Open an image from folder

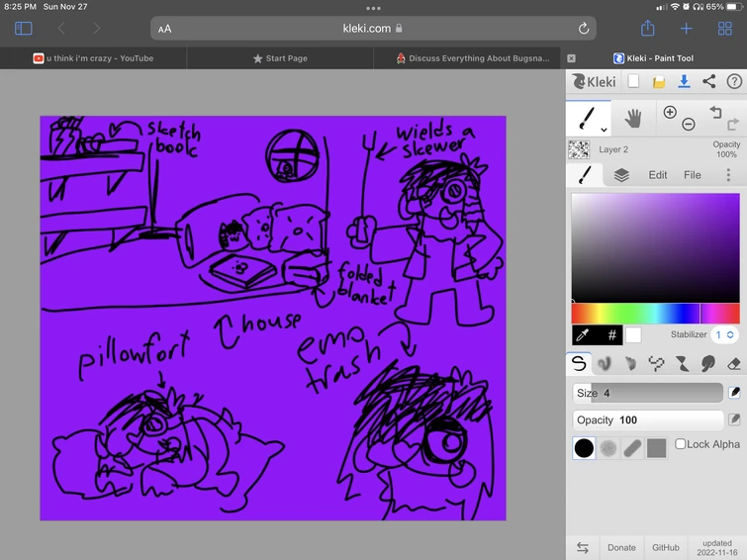[x=658, y=82]
